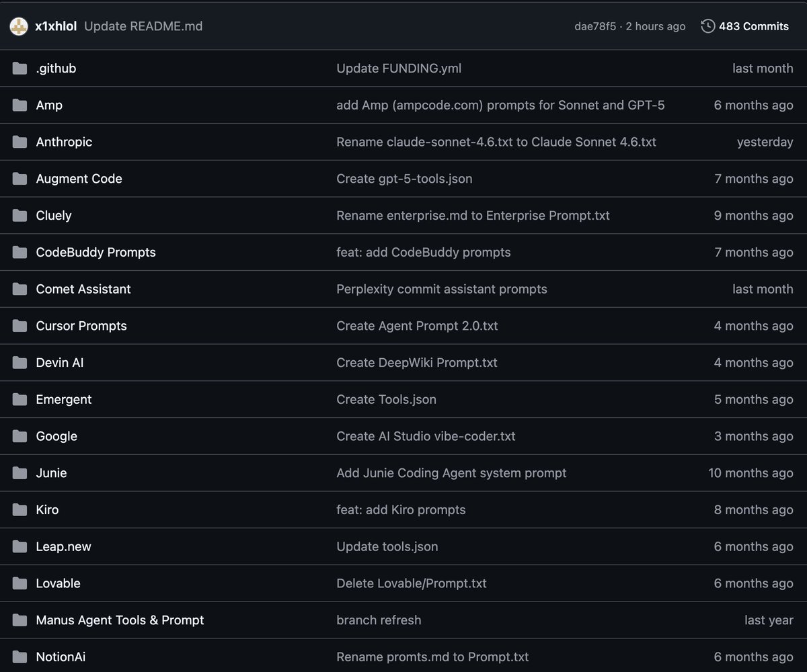Click the folder icon beside CodeBuddy Prompts

click(20, 252)
